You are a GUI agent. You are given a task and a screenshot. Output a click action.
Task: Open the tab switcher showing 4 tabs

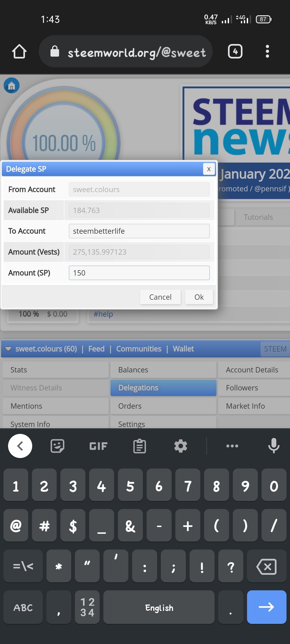click(x=235, y=51)
